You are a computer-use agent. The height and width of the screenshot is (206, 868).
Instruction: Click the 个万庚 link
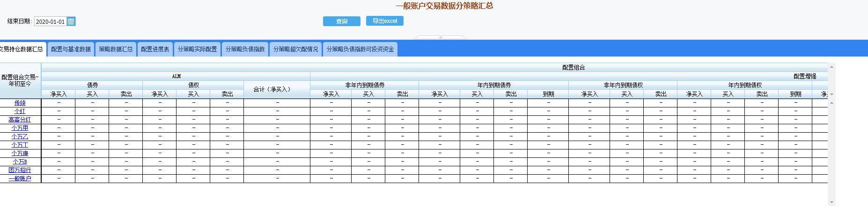point(20,153)
